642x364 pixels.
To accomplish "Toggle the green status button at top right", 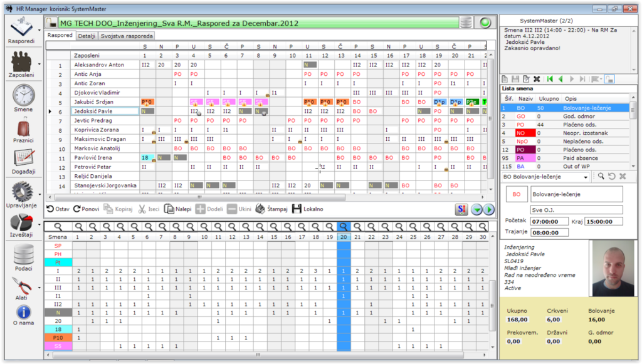I will tap(485, 23).
